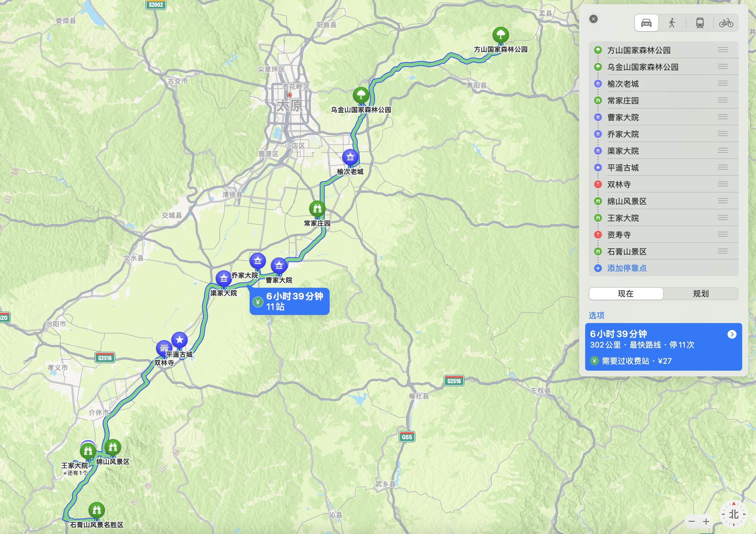Zoom out with the minus button
Image resolution: width=756 pixels, height=534 pixels.
(692, 521)
